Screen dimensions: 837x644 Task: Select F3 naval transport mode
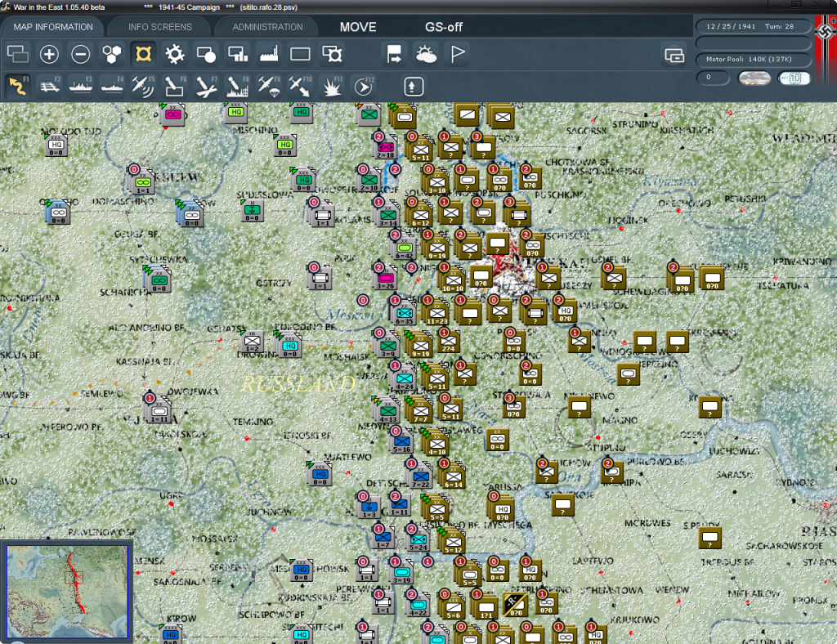click(x=81, y=86)
